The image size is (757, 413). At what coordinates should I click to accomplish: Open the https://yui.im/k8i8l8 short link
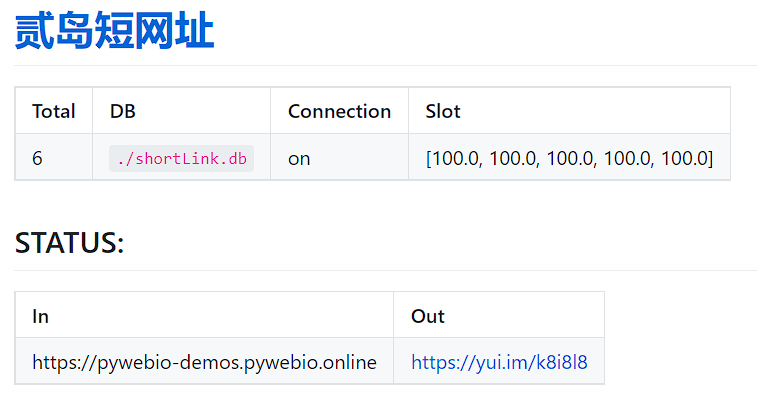click(x=506, y=362)
